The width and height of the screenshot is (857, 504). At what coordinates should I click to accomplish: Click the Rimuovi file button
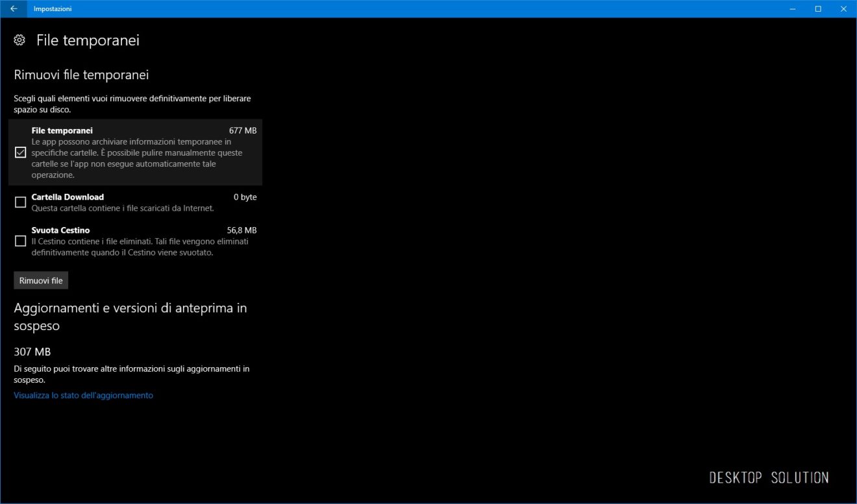41,280
